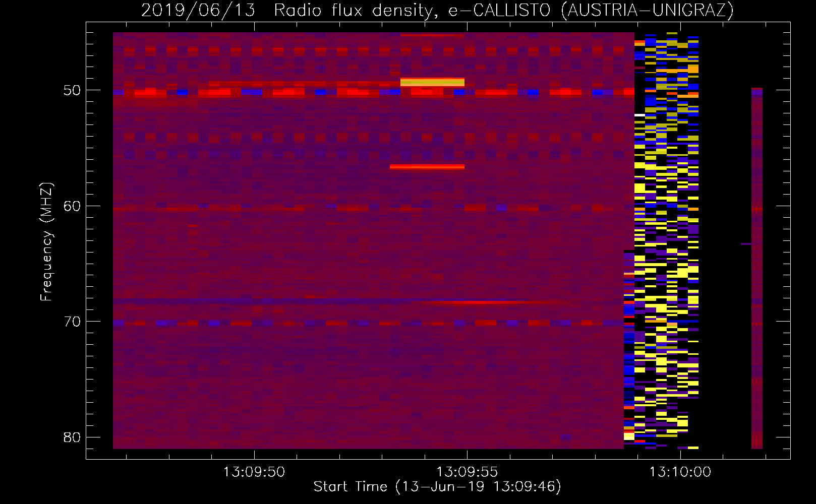This screenshot has width=816, height=504.
Task: Click the plot title with the 2019/06/13 date
Action: 437,10
